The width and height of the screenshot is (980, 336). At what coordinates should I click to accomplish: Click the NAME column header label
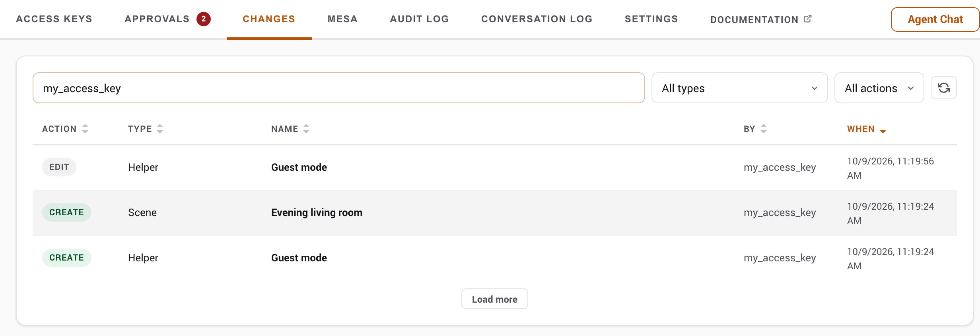(x=285, y=129)
